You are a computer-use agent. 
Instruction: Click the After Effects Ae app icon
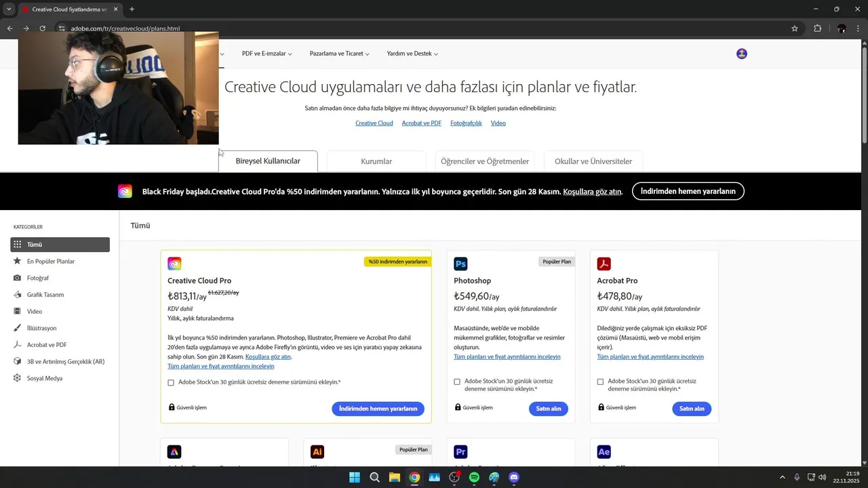(x=604, y=451)
